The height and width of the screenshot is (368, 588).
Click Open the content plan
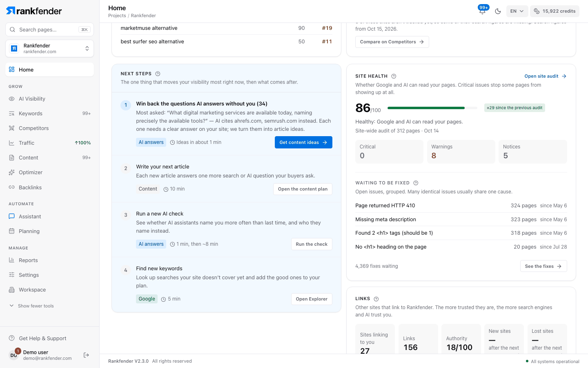tap(303, 189)
